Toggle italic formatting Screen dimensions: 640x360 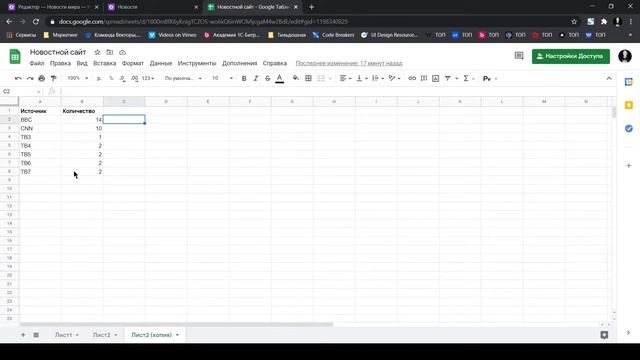coord(256,78)
